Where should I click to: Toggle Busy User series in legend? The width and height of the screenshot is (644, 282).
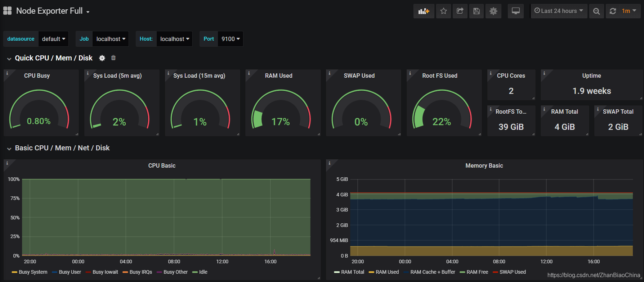click(x=70, y=272)
